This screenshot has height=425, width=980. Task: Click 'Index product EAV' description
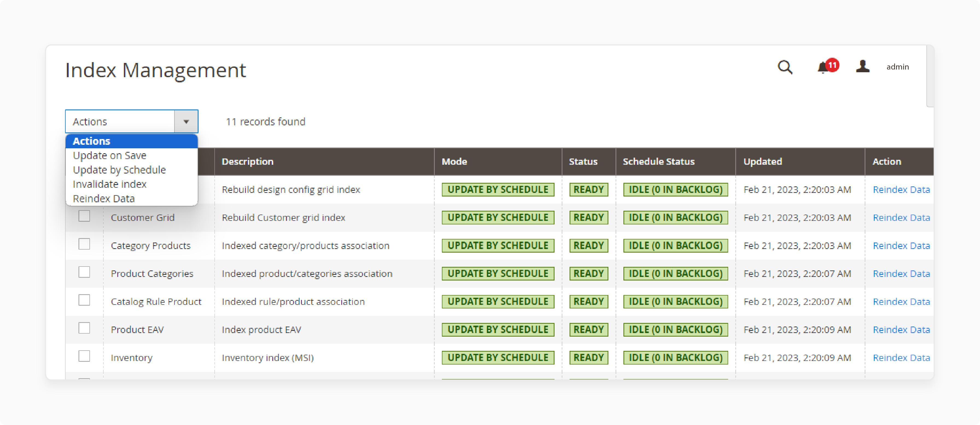(x=261, y=330)
